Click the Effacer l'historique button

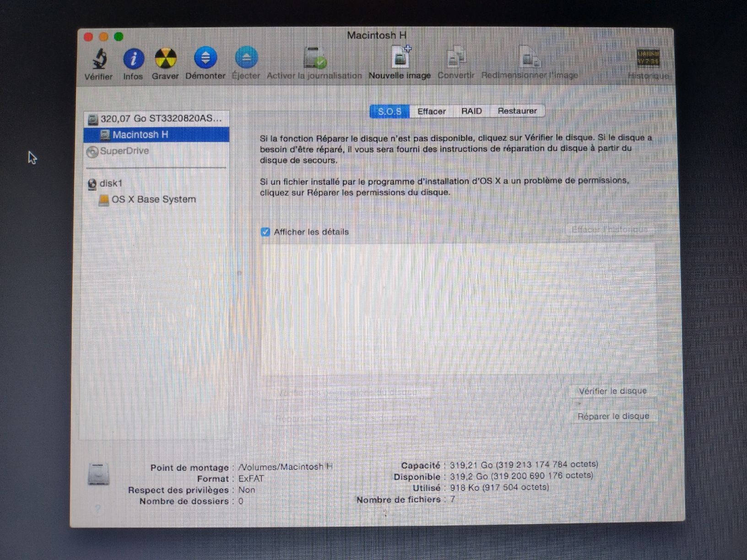tap(610, 229)
